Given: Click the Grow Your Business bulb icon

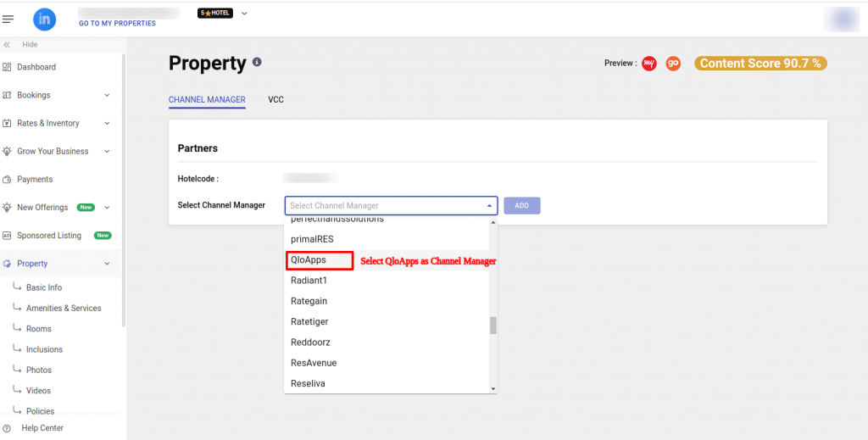Looking at the screenshot, I should [x=7, y=151].
